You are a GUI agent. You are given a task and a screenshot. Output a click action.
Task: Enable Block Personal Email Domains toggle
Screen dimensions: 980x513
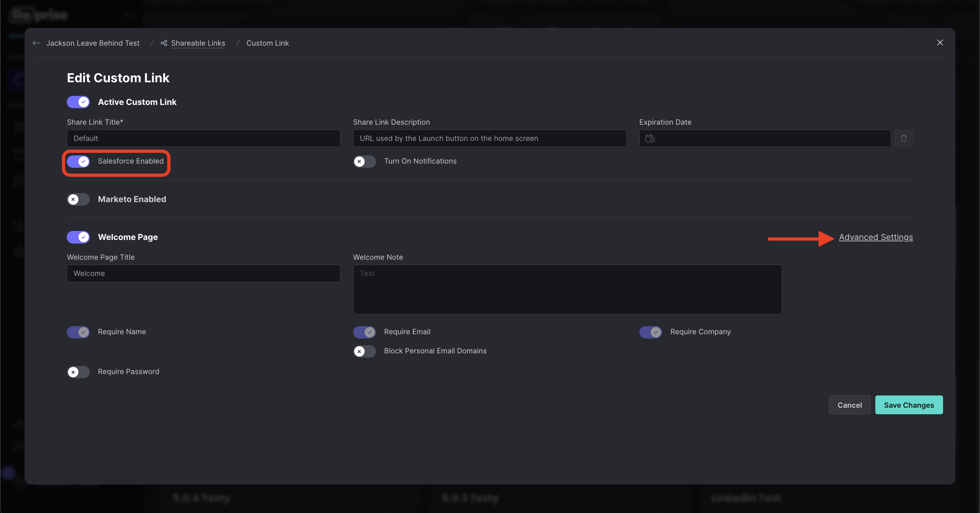pos(365,351)
